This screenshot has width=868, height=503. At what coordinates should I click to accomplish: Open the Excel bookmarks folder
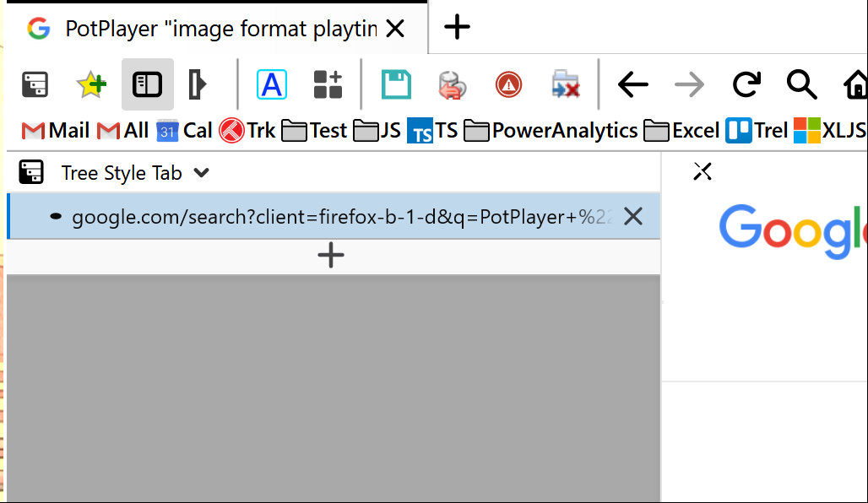681,131
